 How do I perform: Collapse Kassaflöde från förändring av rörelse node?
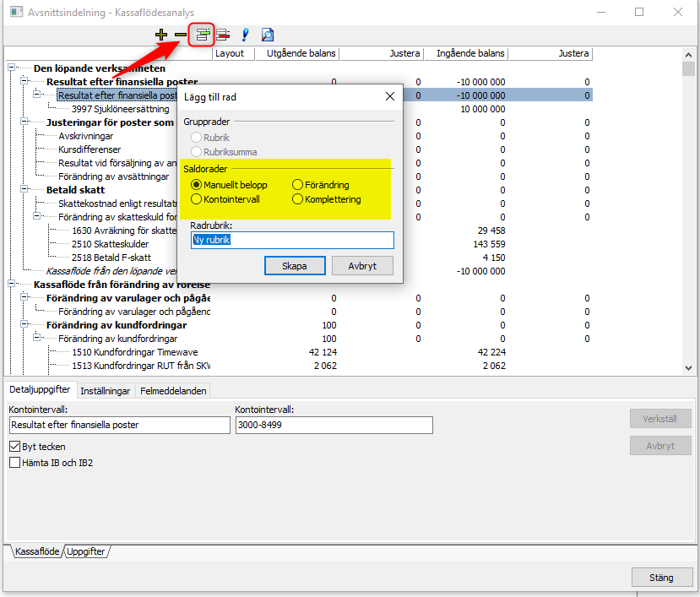11,284
